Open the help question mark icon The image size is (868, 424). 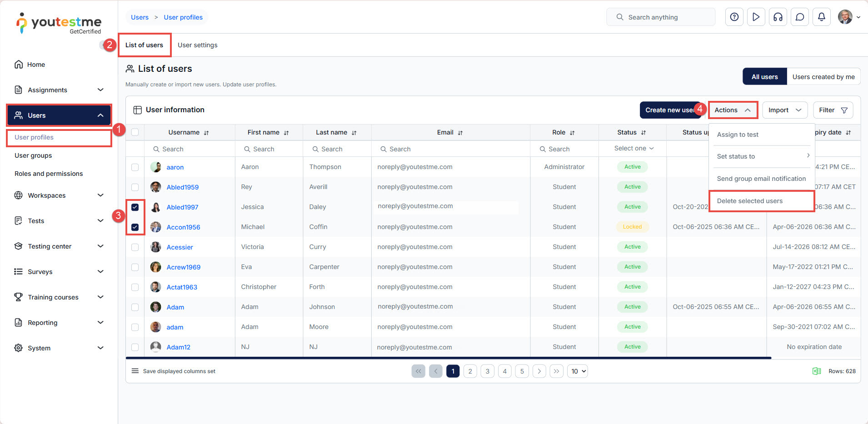coord(734,17)
